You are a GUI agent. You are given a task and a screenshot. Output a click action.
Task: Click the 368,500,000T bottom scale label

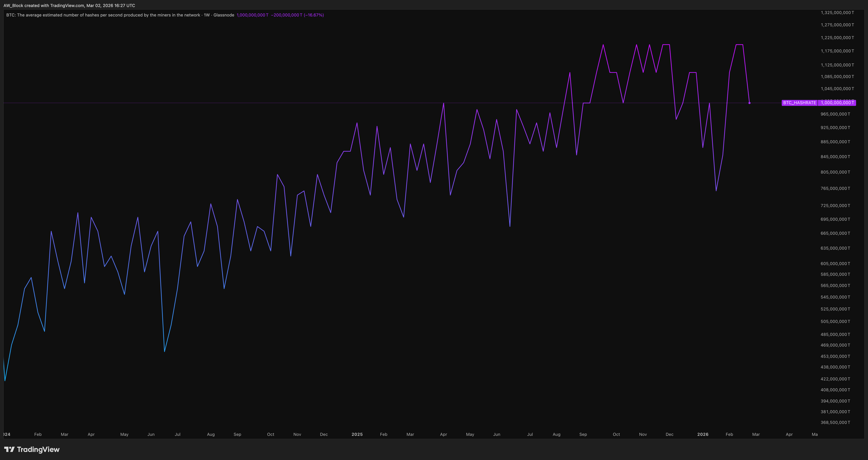[835, 422]
